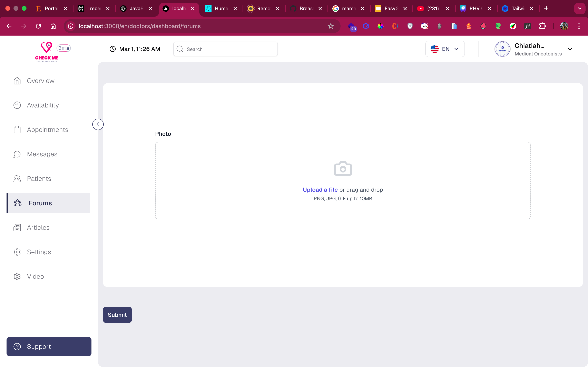The image size is (588, 367).
Task: Click the Support button
Action: point(49,347)
